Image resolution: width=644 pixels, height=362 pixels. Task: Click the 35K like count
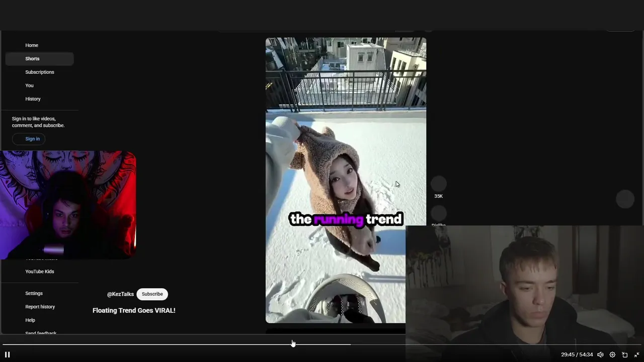[438, 196]
